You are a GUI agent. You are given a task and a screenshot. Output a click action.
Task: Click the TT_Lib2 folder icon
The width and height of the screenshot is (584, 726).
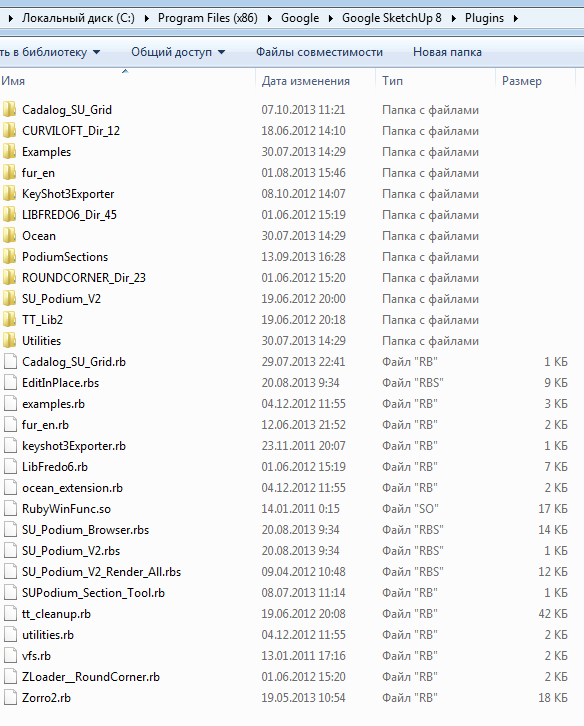tap(9, 319)
